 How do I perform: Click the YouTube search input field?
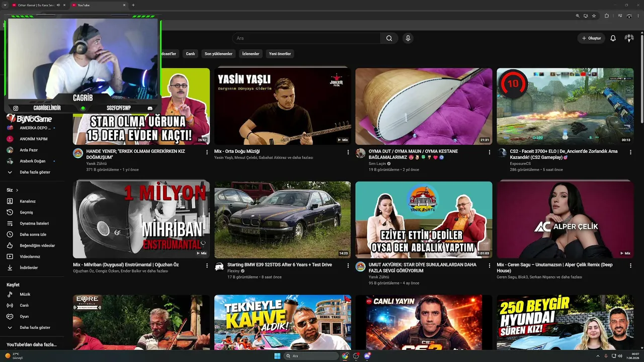pos(306,38)
